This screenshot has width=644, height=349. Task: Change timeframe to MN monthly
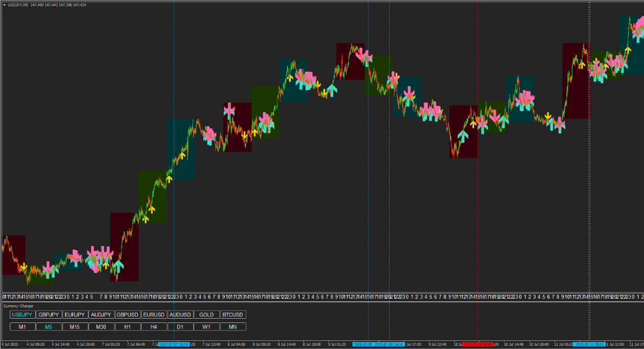click(232, 327)
